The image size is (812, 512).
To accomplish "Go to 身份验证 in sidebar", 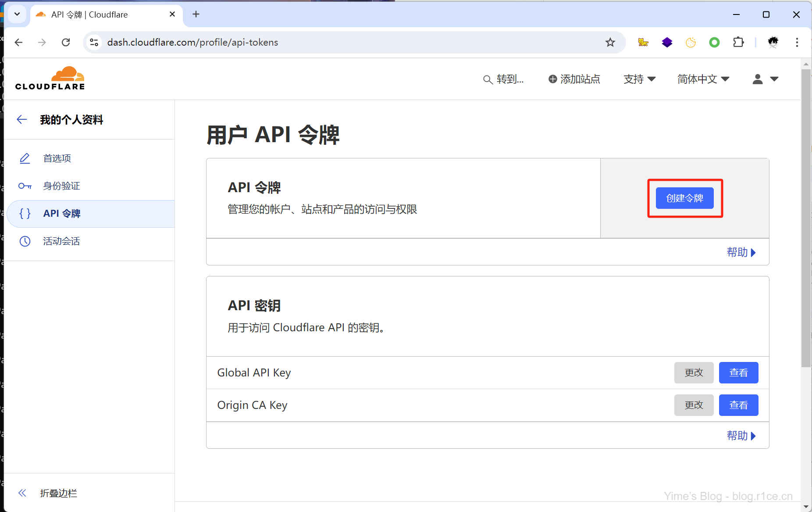I will pos(61,186).
